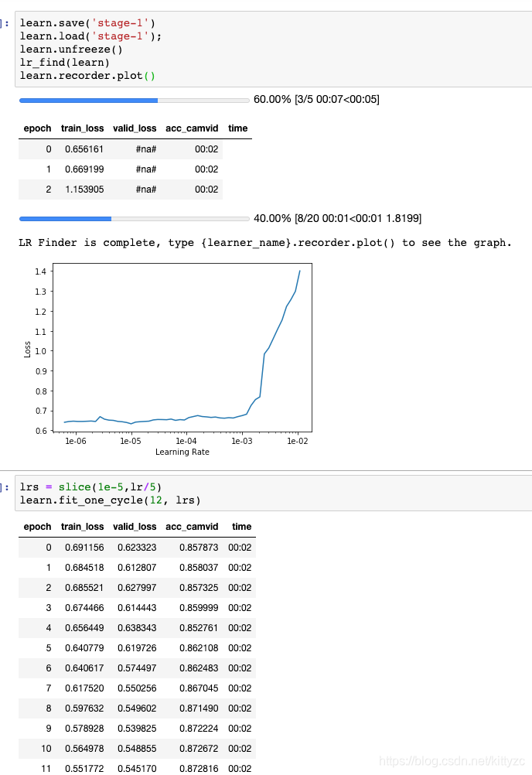Click the first code cell with learn.save('stage-1')
This screenshot has width=532, height=775.
[274, 49]
